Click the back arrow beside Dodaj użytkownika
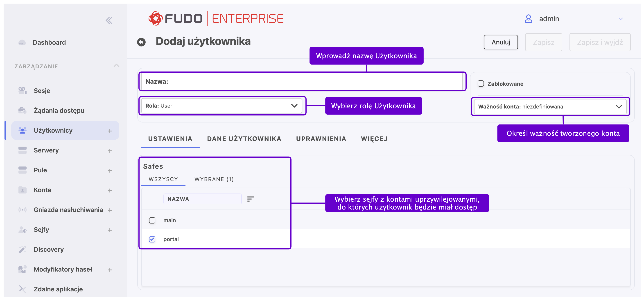This screenshot has width=644, height=302. click(141, 42)
